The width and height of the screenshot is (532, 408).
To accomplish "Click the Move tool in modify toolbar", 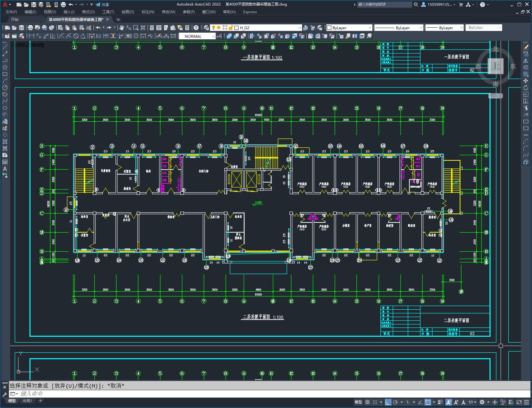I will (x=526, y=81).
